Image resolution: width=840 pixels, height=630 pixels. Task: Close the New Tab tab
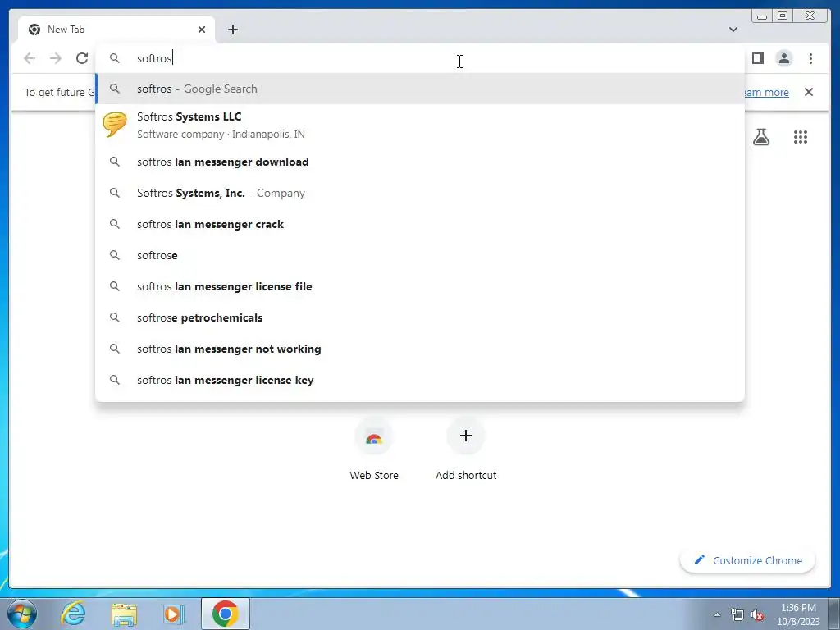(202, 30)
